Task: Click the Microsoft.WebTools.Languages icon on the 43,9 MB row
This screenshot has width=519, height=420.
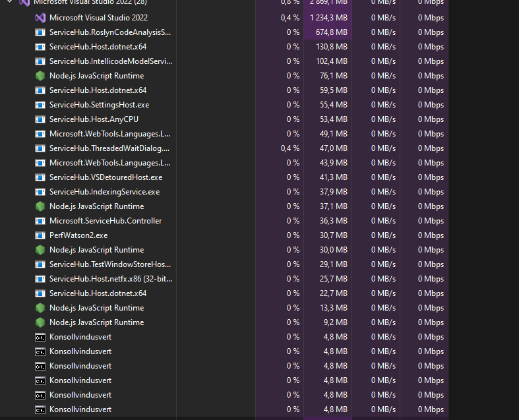Action: (40, 163)
